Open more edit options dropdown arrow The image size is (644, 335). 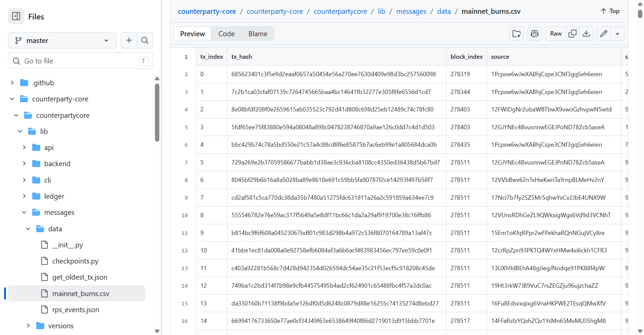pos(618,34)
